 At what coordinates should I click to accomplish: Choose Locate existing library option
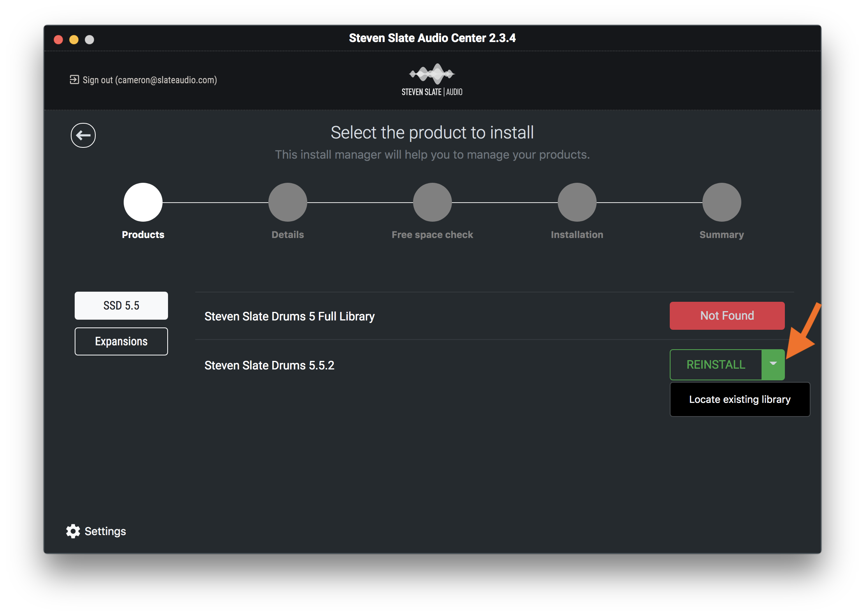[740, 399]
